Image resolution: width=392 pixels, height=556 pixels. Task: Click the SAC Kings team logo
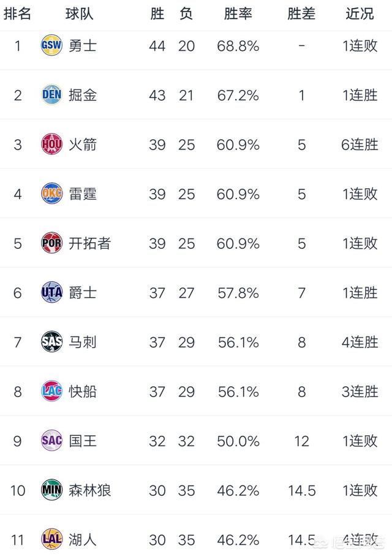51,440
